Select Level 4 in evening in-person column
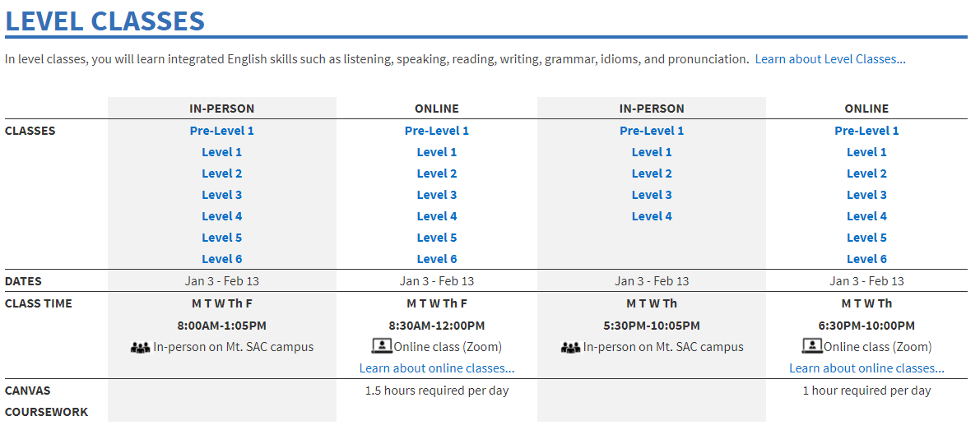The height and width of the screenshot is (430, 980). pos(652,216)
